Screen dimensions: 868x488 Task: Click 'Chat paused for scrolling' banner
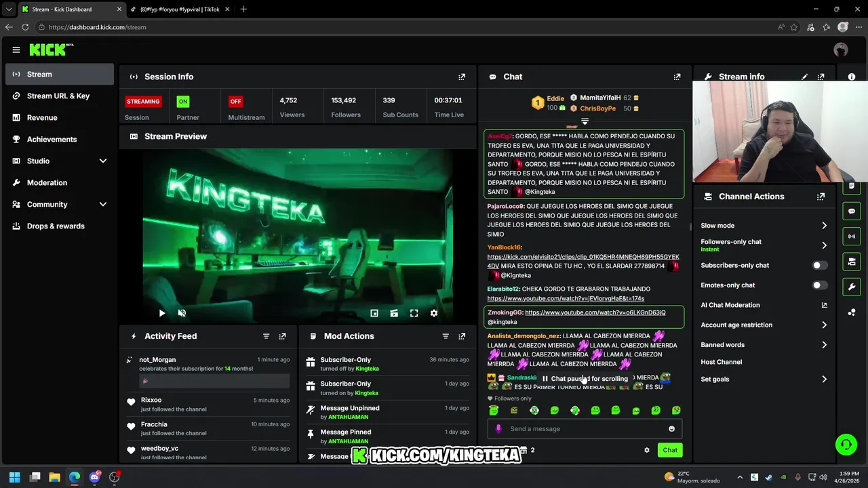[x=585, y=379]
